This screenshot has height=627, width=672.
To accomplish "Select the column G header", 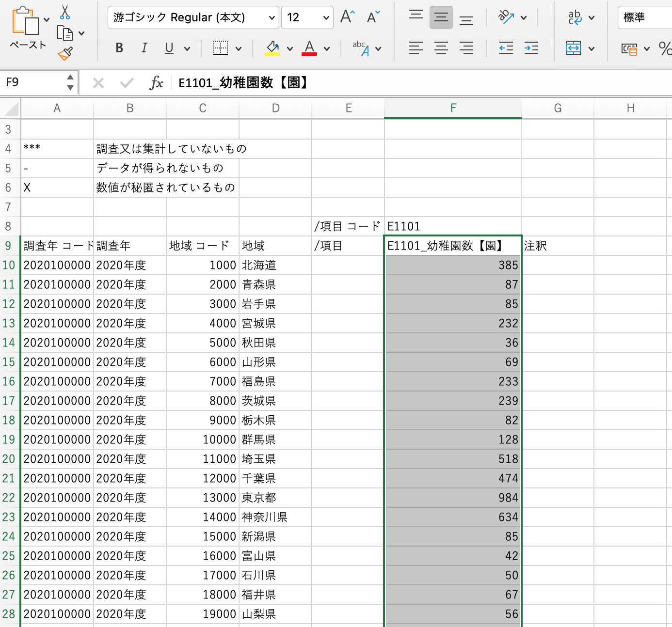I will [x=558, y=109].
